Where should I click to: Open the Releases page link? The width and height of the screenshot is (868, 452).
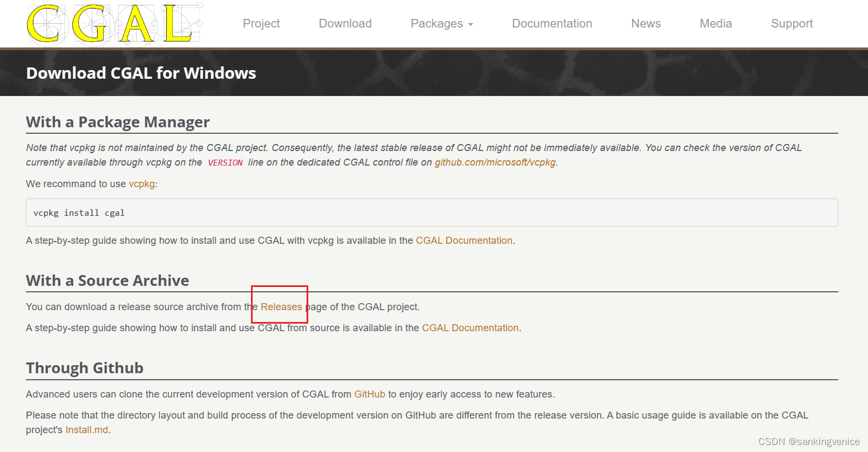(281, 307)
